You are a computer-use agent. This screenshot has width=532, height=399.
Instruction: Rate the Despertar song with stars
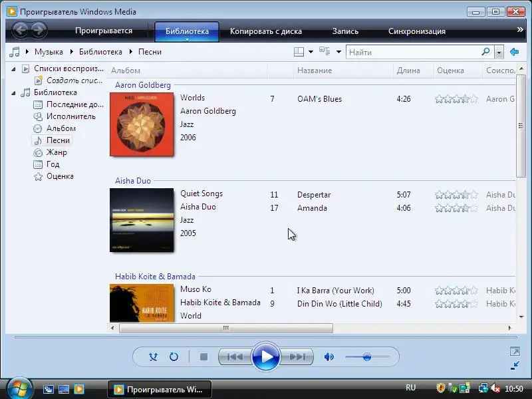coord(456,195)
